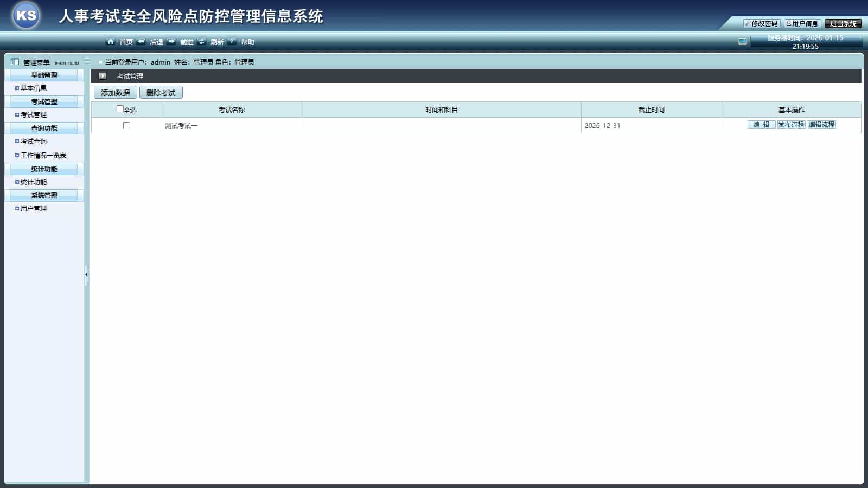Screen dimensions: 868x488
Task: Open 工作情况一览表 from the sidebar
Action: point(43,156)
